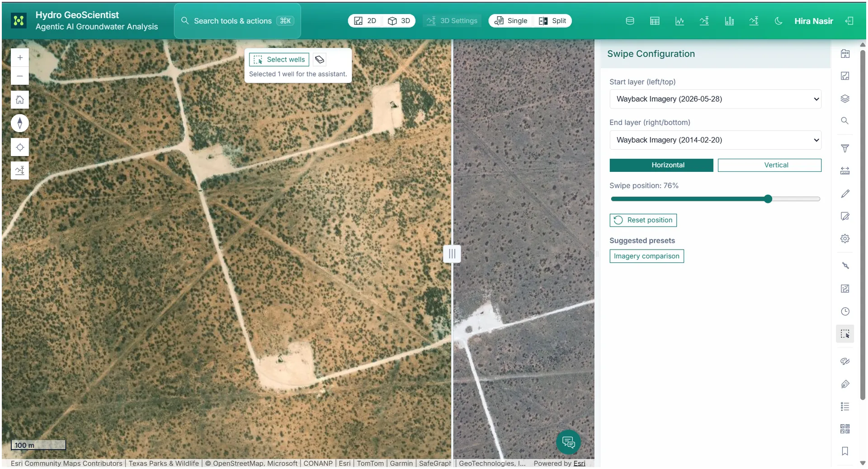Zoom in on the map

20,57
